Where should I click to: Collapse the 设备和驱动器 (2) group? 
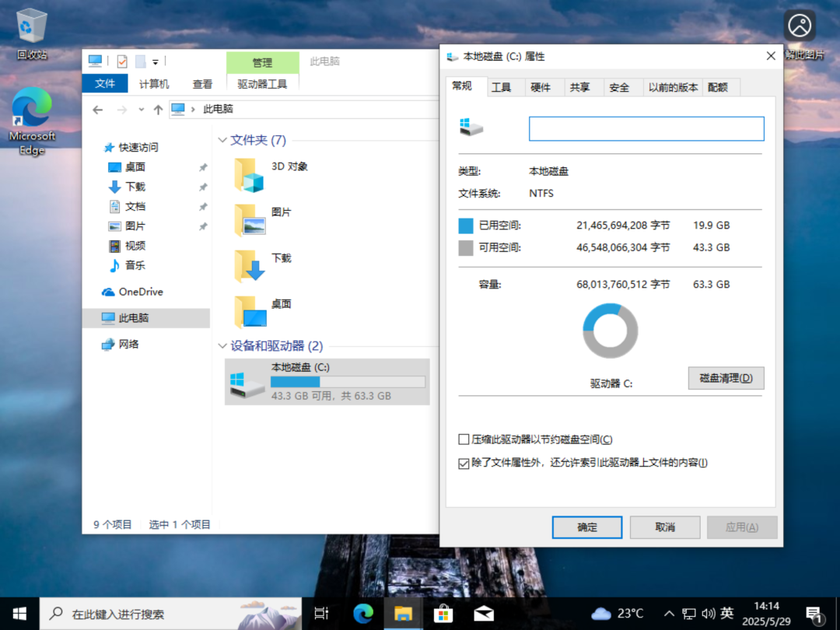pos(222,346)
